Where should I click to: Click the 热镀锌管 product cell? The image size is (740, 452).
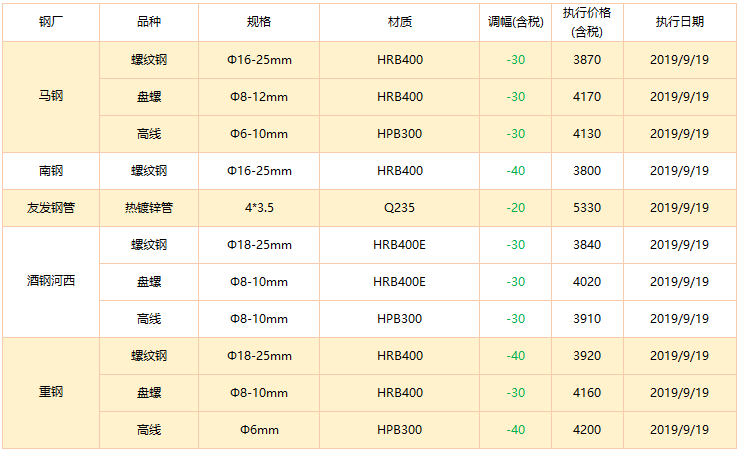pyautogui.click(x=149, y=208)
